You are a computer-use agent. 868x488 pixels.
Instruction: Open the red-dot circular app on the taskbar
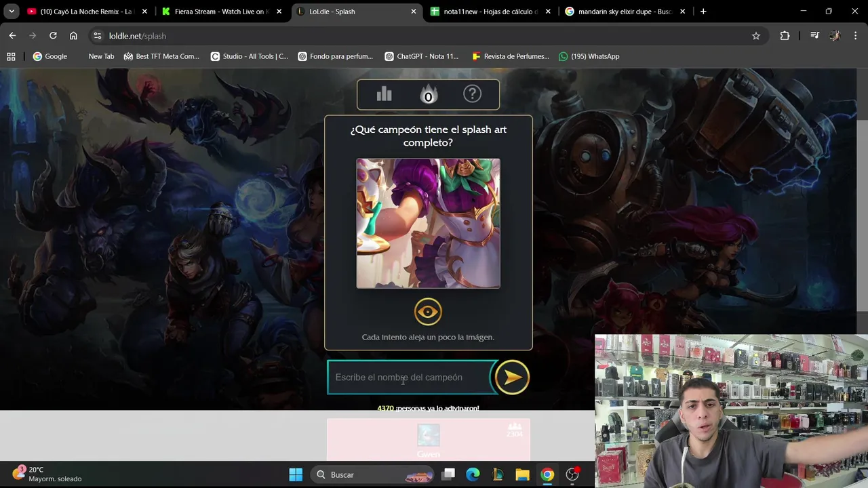pos(572,474)
